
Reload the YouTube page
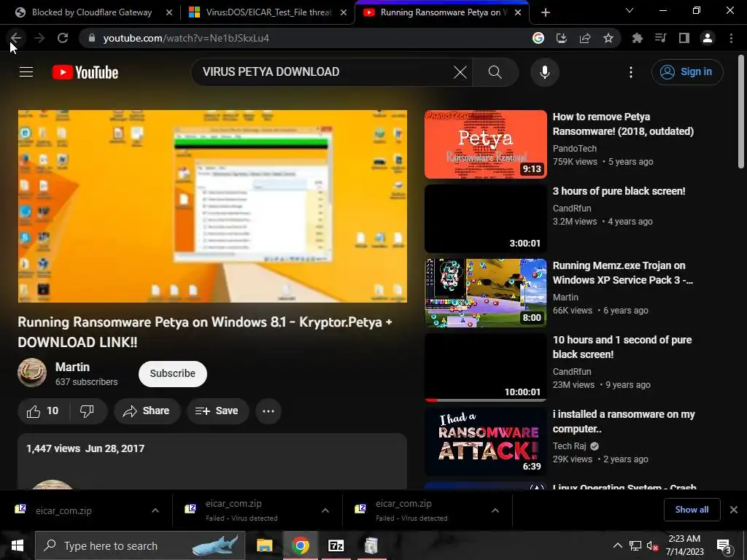(63, 38)
